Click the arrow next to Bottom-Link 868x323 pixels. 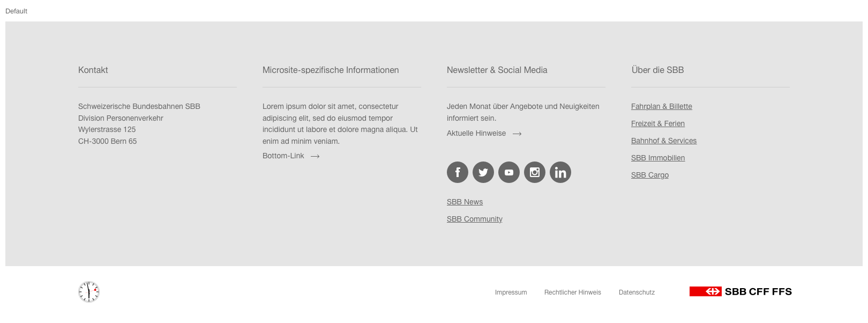click(315, 156)
